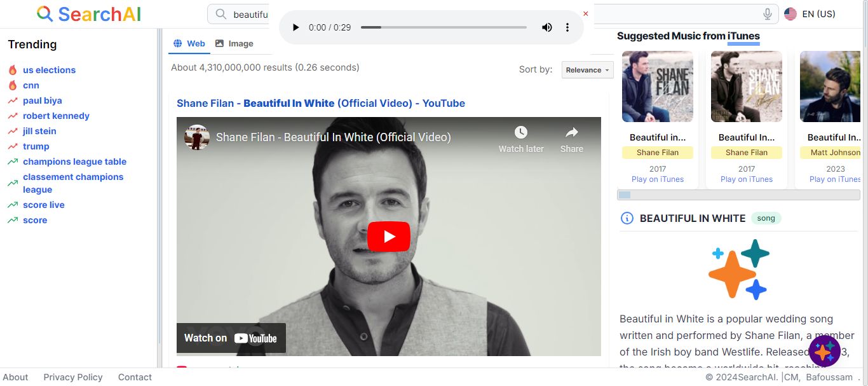Click the Share arrow on the video
This screenshot has height=386, width=868.
(x=572, y=132)
